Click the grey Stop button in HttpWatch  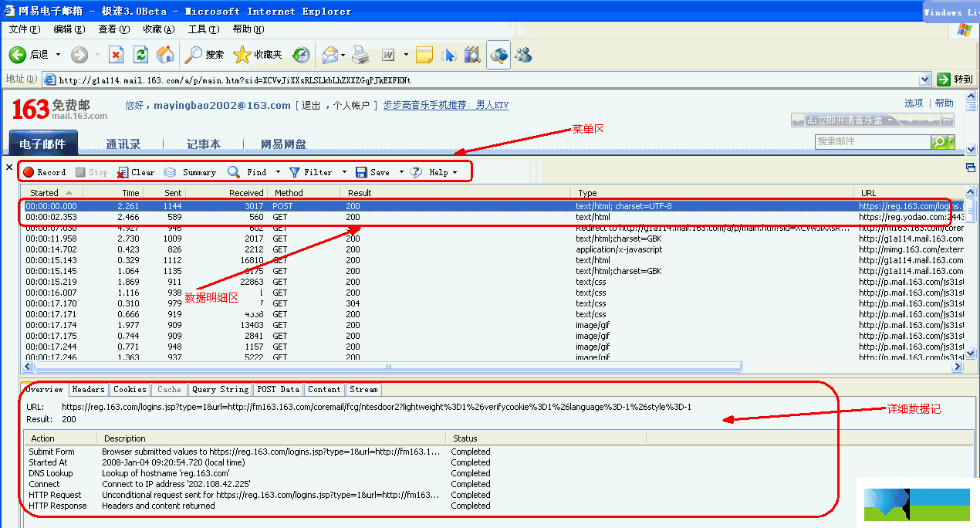click(x=92, y=172)
